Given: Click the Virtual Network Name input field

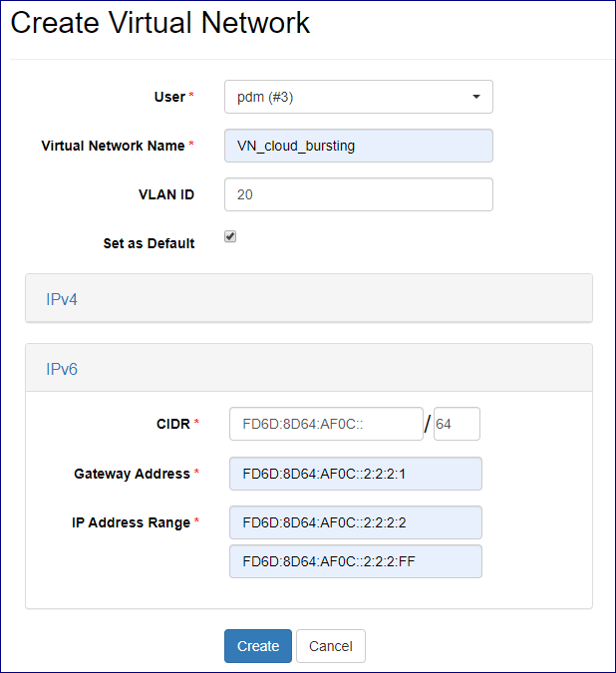Looking at the screenshot, I should (358, 146).
